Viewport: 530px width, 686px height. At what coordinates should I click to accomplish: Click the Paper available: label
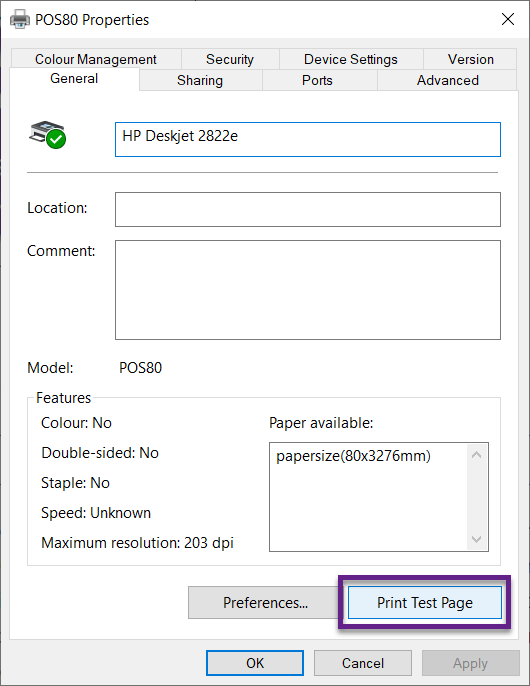tap(321, 423)
